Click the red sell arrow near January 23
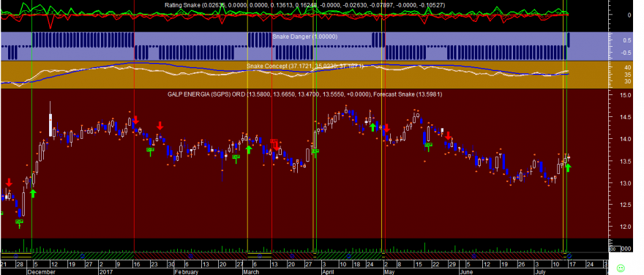Image resolution: width=644 pixels, height=275 pixels. click(x=160, y=126)
